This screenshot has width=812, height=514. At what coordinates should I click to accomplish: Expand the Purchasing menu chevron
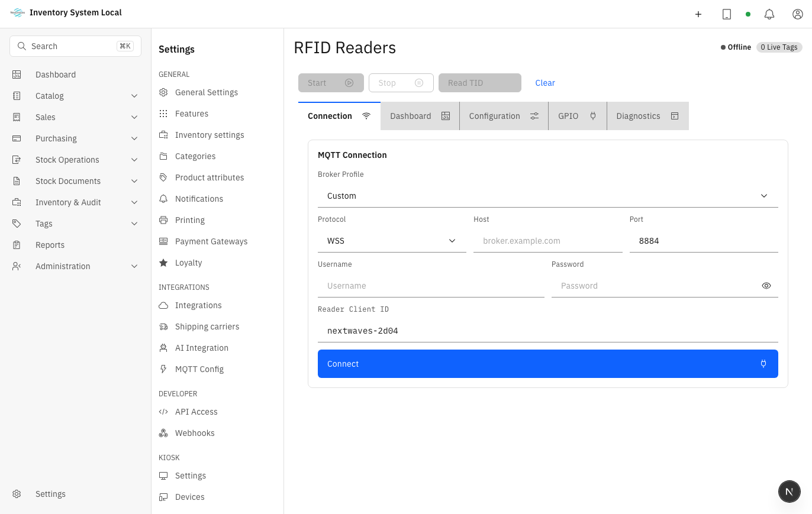(x=134, y=138)
